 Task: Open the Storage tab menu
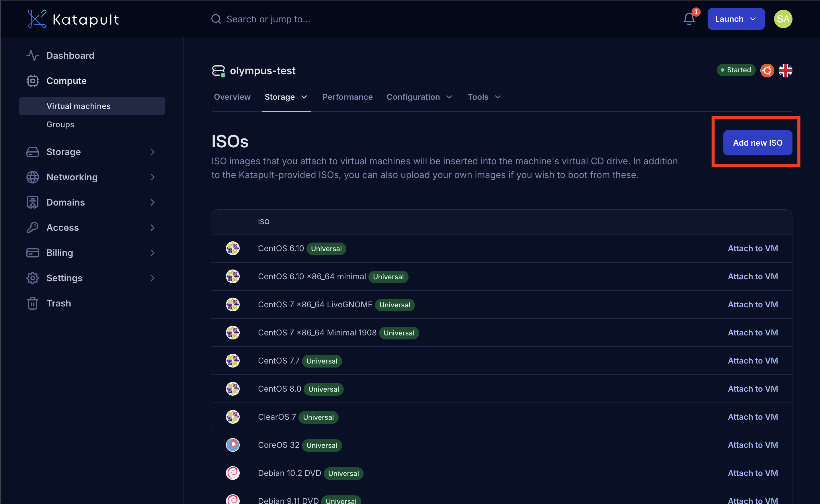coord(286,97)
